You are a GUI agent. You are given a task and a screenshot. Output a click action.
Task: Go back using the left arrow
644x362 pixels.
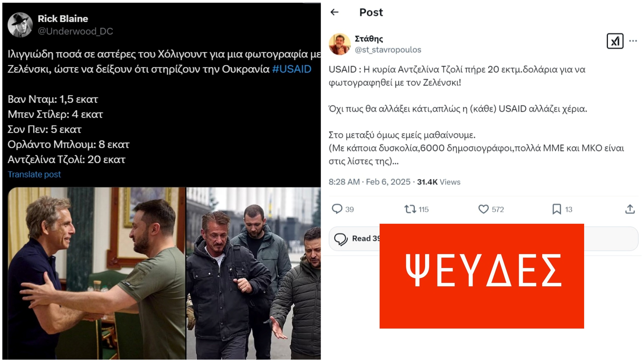pyautogui.click(x=334, y=12)
